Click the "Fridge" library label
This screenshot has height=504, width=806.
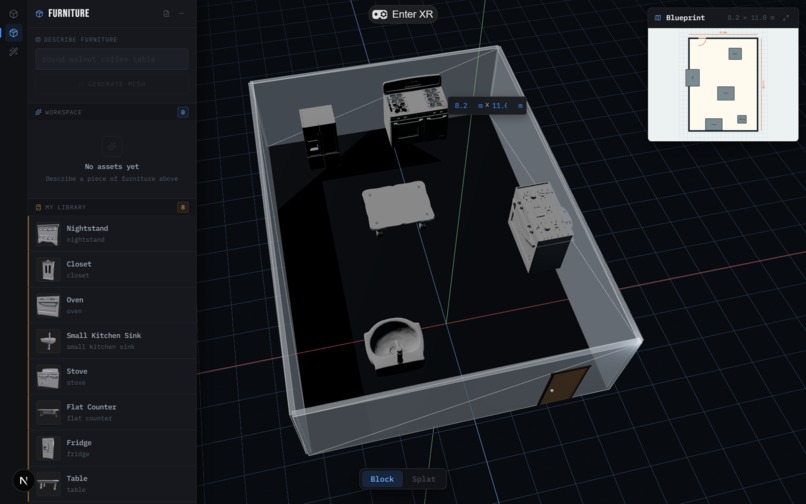pos(79,443)
